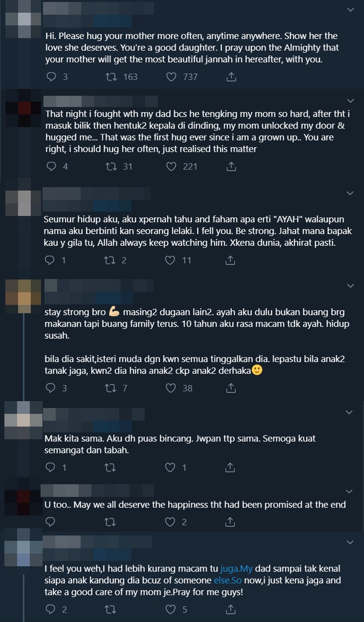The image size is (364, 622).
Task: Open the avatar of the 'stay strong bro' author
Action: (23, 296)
